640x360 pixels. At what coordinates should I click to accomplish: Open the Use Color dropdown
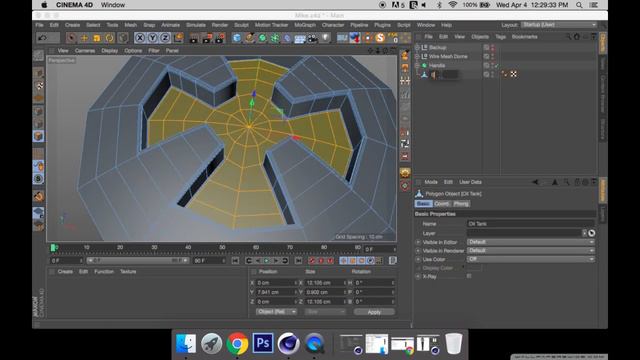pyautogui.click(x=530, y=259)
